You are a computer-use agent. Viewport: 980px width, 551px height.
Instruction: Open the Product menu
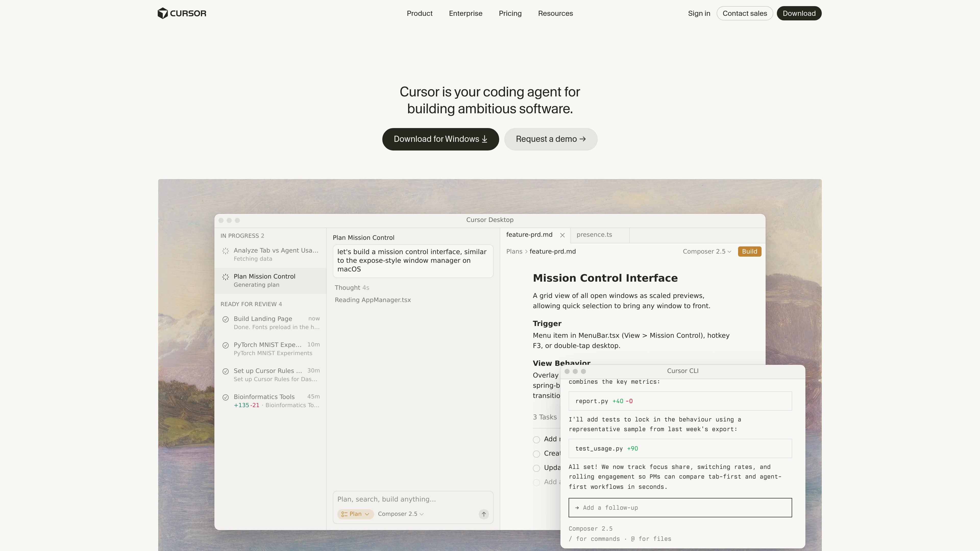pos(419,13)
